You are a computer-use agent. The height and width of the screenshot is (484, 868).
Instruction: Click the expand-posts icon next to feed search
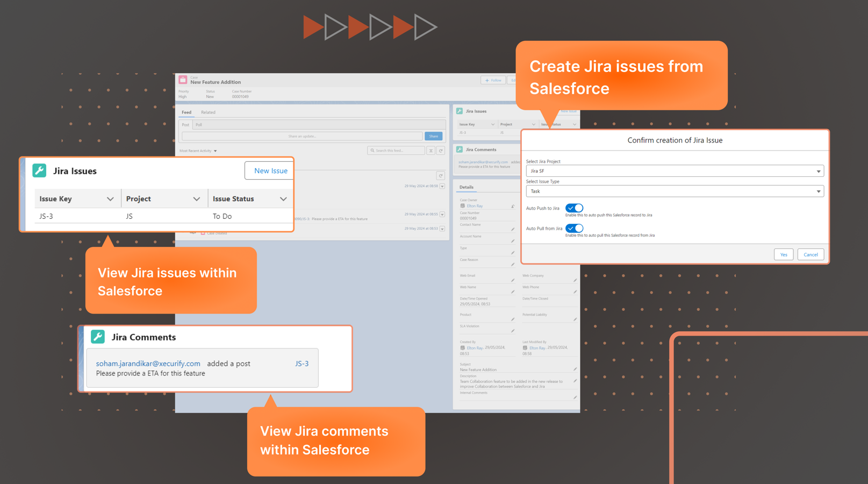click(431, 151)
